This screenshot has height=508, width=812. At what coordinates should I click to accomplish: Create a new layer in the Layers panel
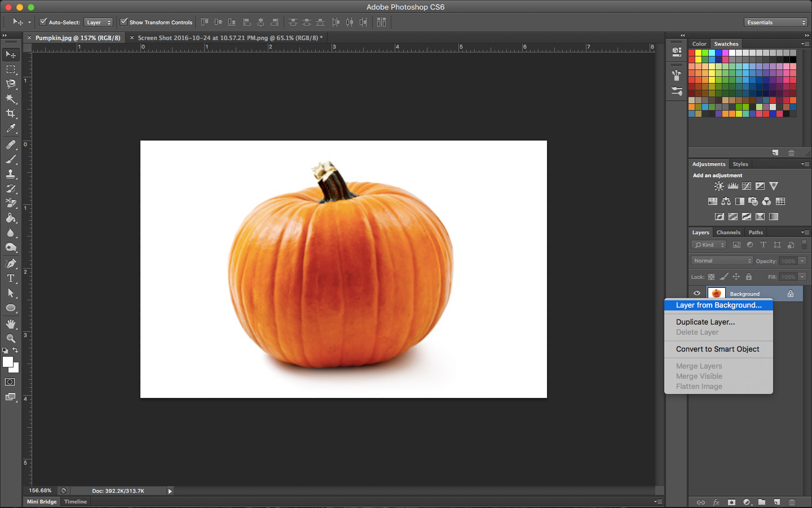tap(777, 502)
